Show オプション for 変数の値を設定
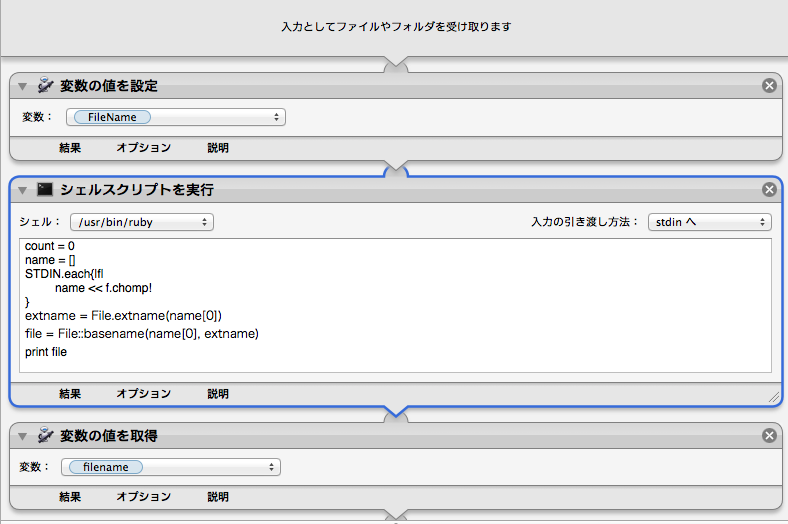 point(144,148)
